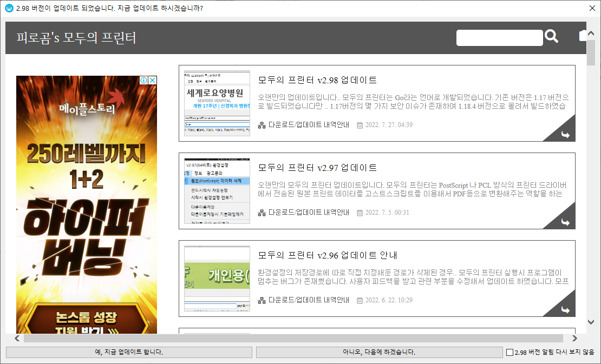
Task: Click share arrow on v2.97 update card
Action: [565, 222]
